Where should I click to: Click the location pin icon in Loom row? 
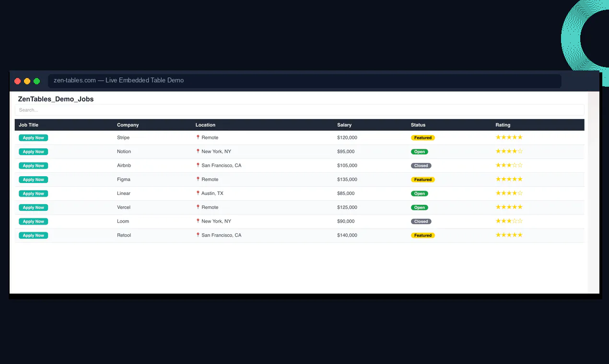pyautogui.click(x=198, y=221)
